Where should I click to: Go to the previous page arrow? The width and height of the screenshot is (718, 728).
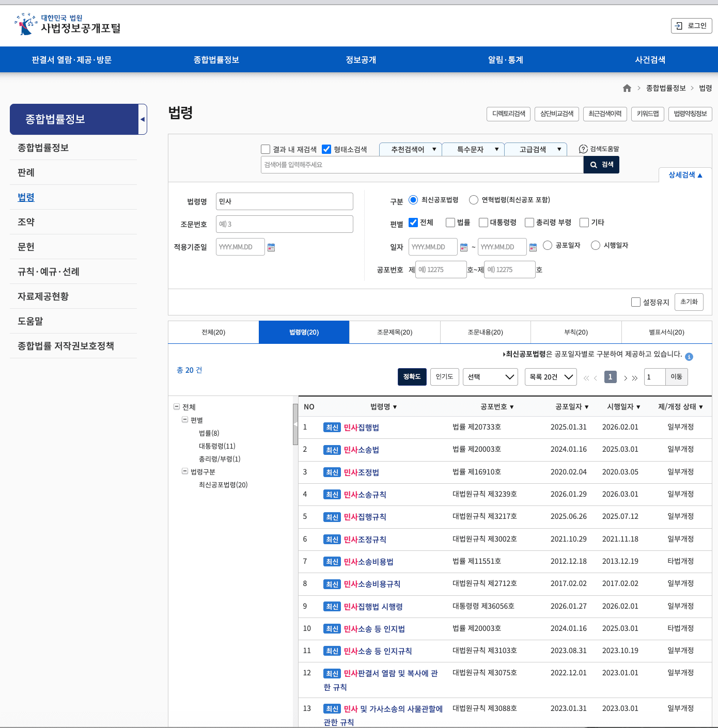(596, 378)
